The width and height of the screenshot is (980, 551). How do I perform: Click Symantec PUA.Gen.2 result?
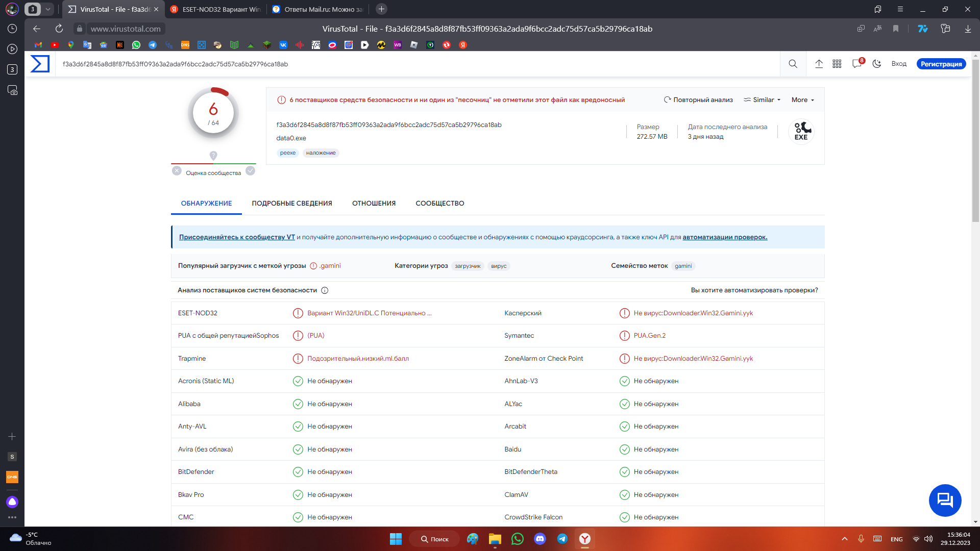[650, 336]
